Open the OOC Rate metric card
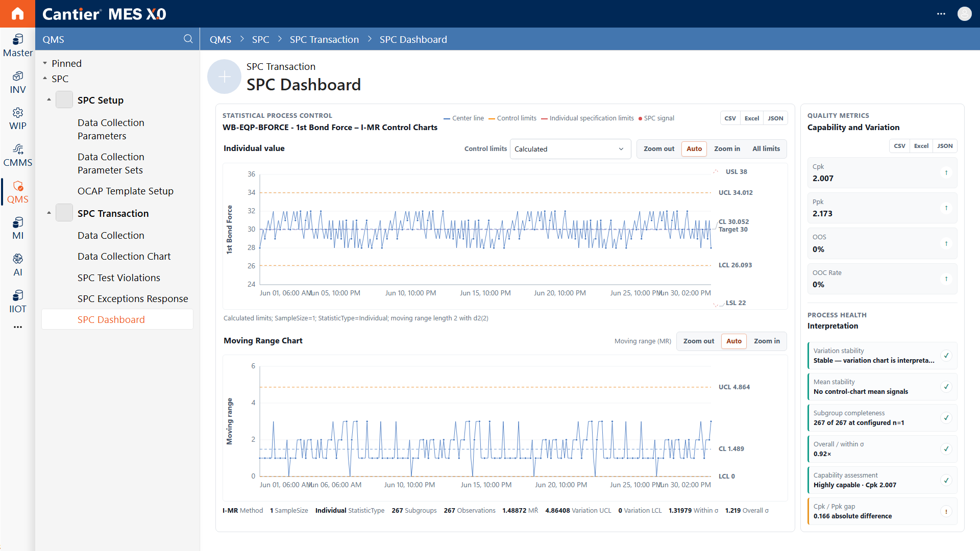This screenshot has width=980, height=551. point(882,279)
